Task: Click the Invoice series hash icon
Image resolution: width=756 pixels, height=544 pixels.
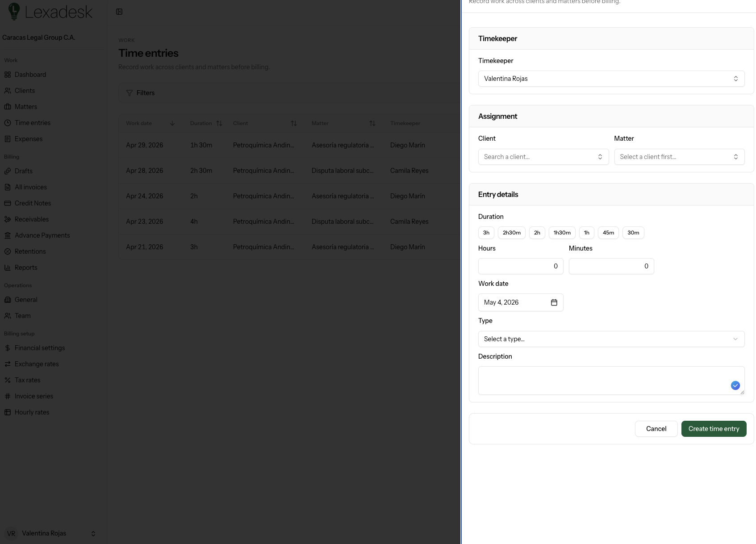Action: pos(8,396)
